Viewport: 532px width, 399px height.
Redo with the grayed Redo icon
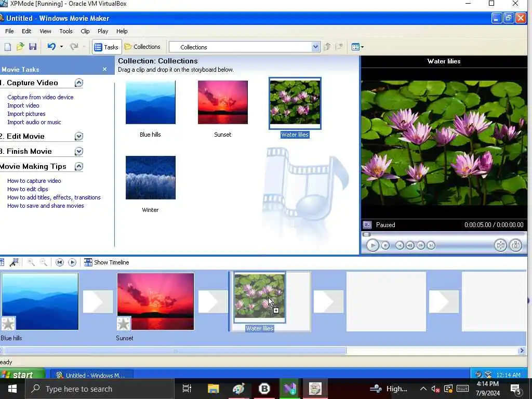click(x=74, y=46)
